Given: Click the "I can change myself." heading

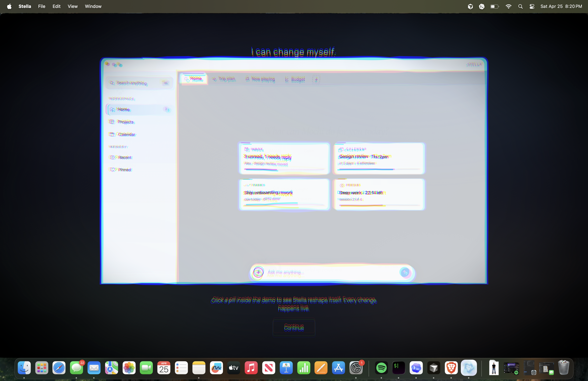Looking at the screenshot, I should [x=293, y=52].
